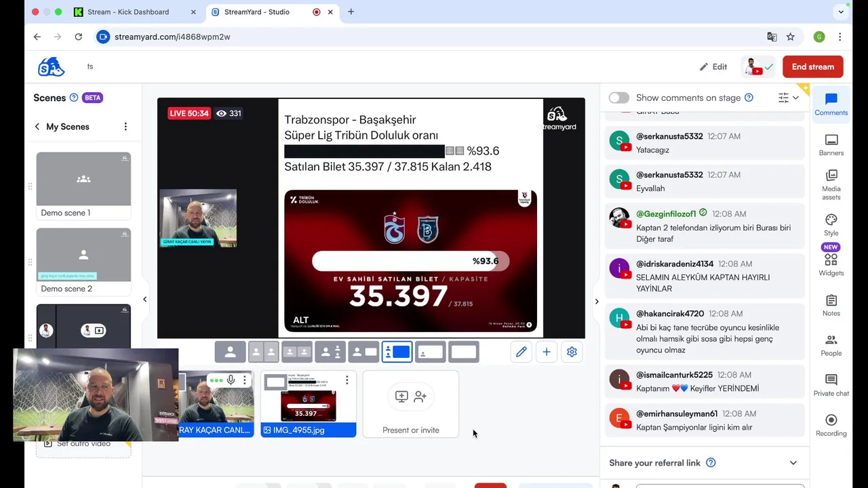Reload the browser page
This screenshot has height=488, width=868.
(79, 37)
